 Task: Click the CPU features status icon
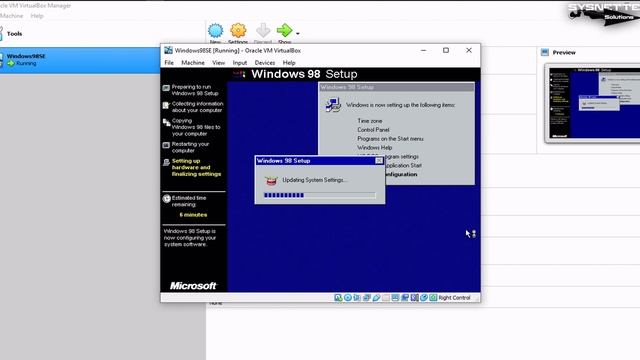414,298
